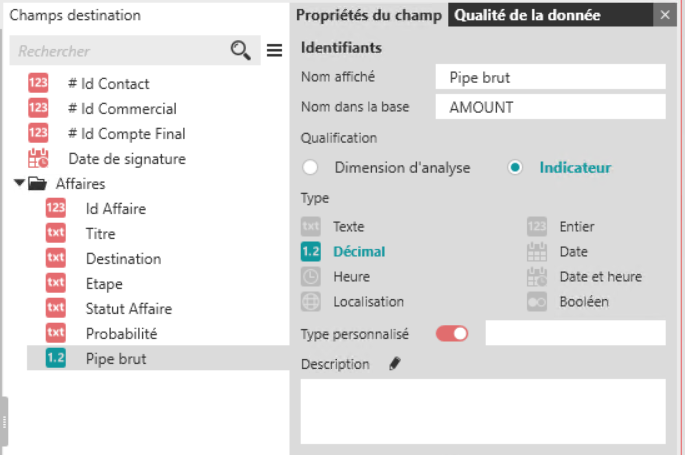Click in the Rechercher search box
685x455 pixels.
pyautogui.click(x=120, y=50)
